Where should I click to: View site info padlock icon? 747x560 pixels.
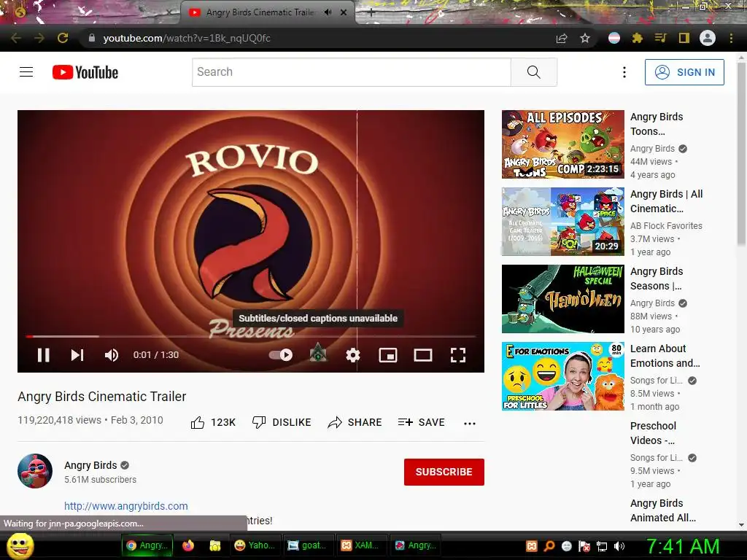tap(92, 38)
